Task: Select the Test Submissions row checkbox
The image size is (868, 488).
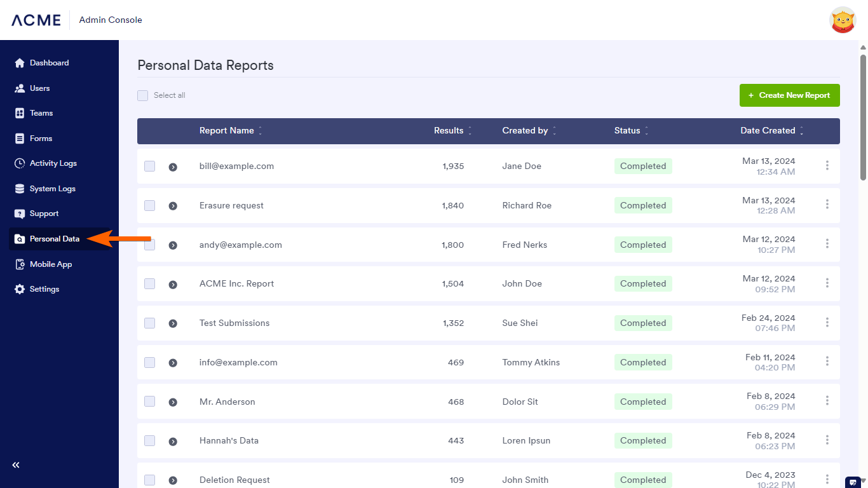Action: pyautogui.click(x=149, y=323)
